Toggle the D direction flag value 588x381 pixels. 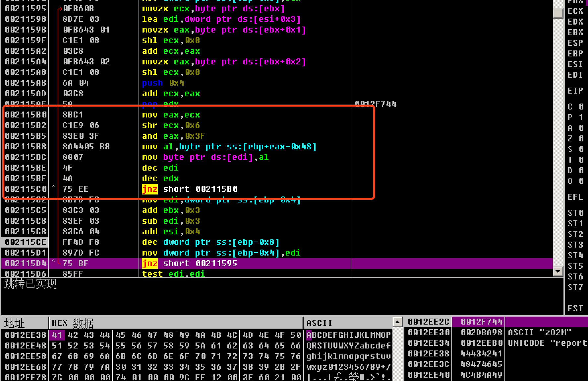(x=581, y=171)
